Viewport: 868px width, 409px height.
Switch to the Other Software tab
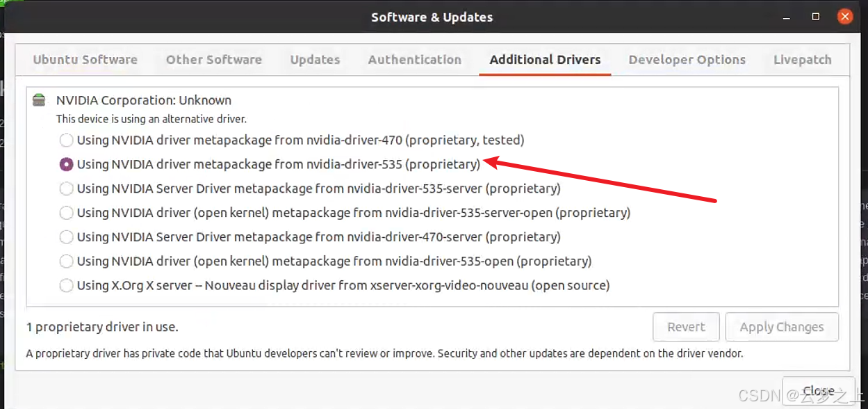coord(214,60)
